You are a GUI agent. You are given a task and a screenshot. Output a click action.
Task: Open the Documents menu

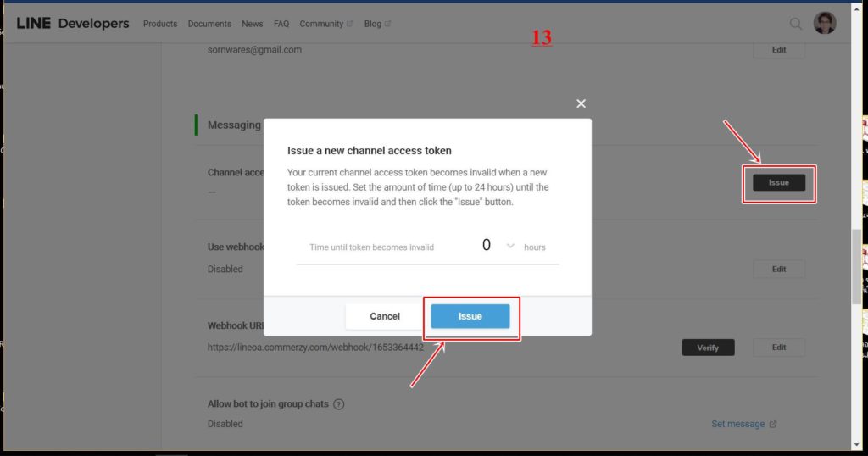tap(209, 24)
